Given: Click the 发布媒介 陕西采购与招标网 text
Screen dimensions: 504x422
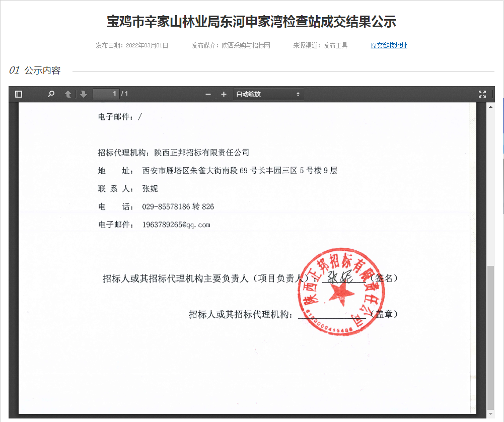Looking at the screenshot, I should (231, 45).
